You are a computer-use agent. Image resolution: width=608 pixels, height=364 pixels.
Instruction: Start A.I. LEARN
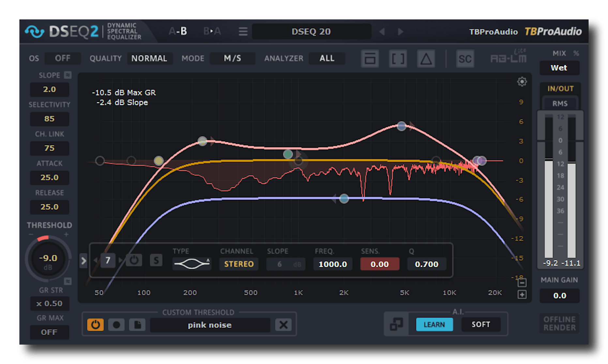coord(434,325)
